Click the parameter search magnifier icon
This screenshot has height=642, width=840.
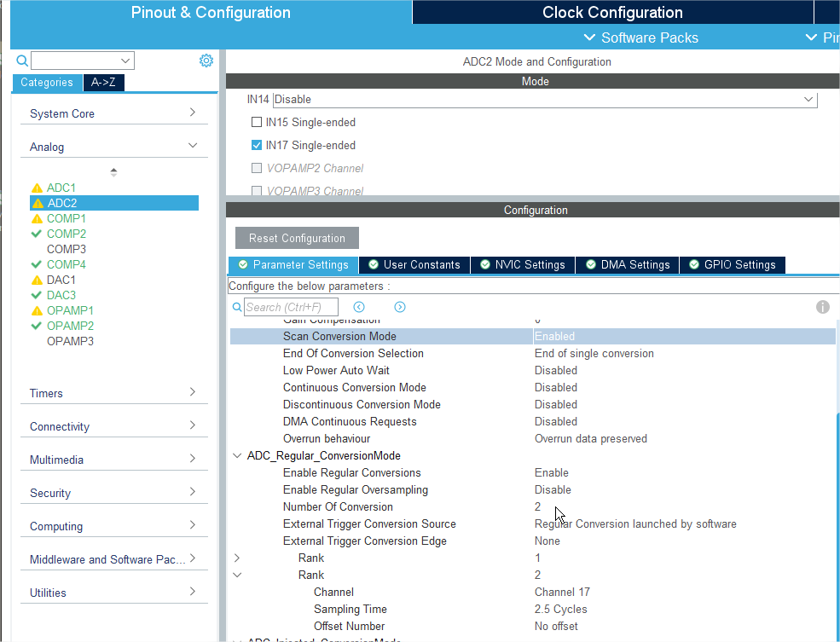(237, 307)
